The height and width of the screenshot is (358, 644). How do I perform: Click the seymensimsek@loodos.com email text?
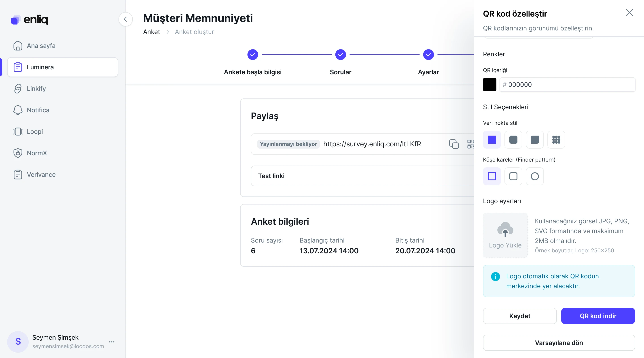click(68, 346)
